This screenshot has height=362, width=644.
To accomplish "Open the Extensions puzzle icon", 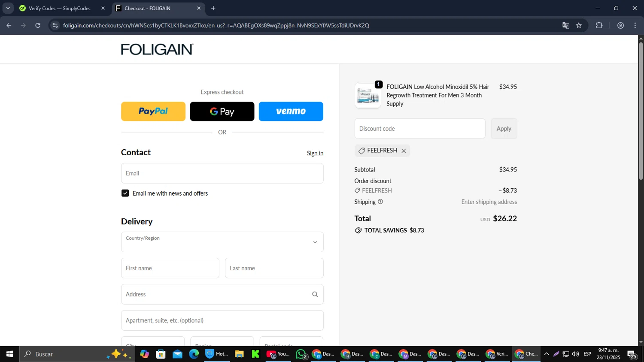I will pos(599,25).
